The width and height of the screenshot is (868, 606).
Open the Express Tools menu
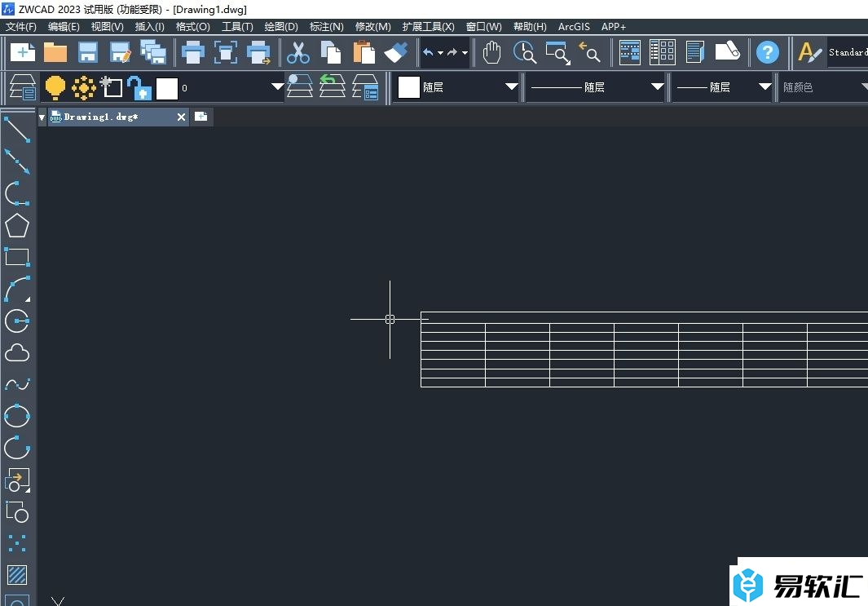pyautogui.click(x=429, y=27)
